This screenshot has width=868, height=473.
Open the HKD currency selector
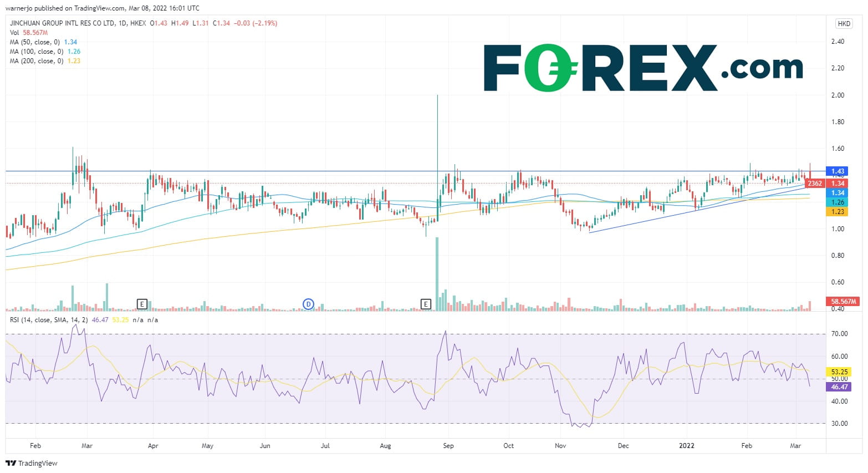pyautogui.click(x=844, y=24)
